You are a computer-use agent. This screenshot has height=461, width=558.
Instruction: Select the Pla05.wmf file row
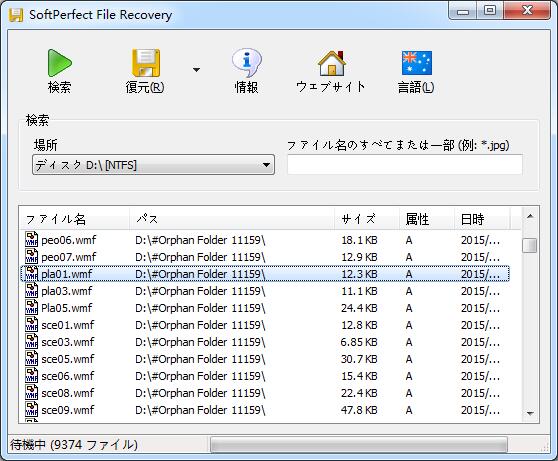coord(265,308)
